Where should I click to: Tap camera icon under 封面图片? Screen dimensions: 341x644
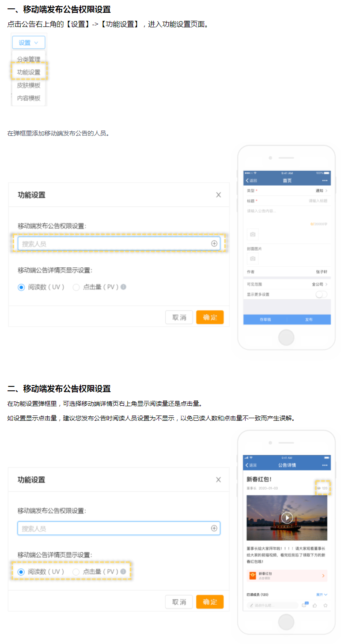pos(253,258)
